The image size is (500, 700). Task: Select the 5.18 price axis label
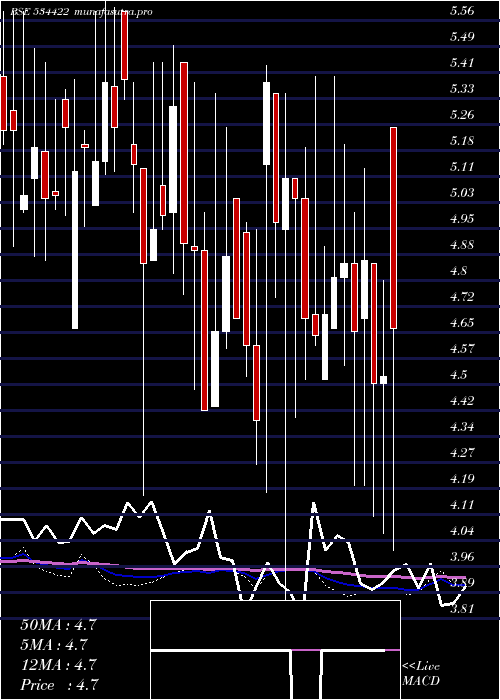(x=462, y=141)
